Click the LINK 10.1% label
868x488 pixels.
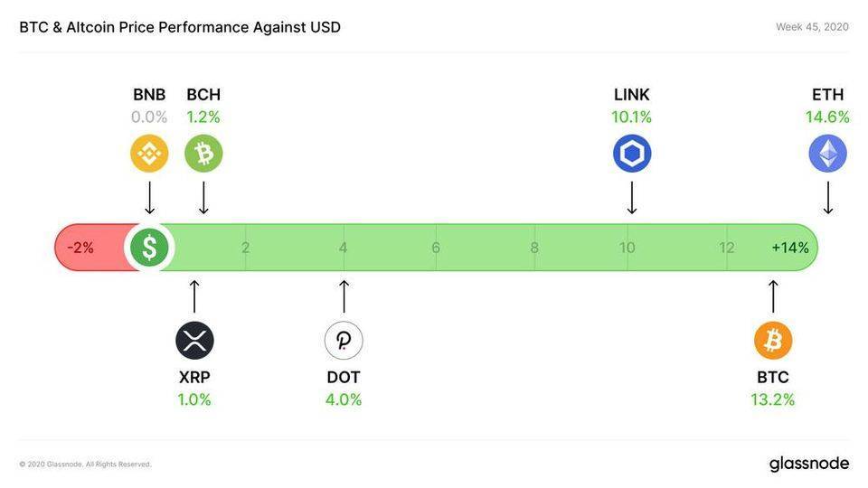pyautogui.click(x=632, y=117)
